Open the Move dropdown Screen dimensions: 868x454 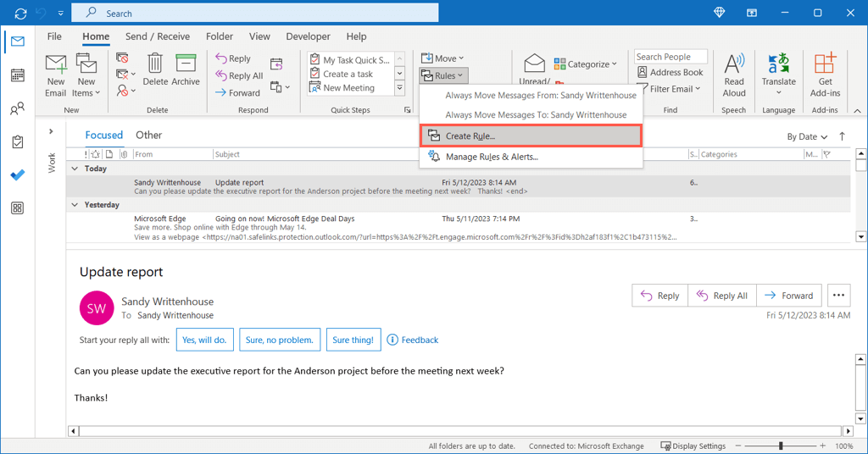click(x=442, y=58)
